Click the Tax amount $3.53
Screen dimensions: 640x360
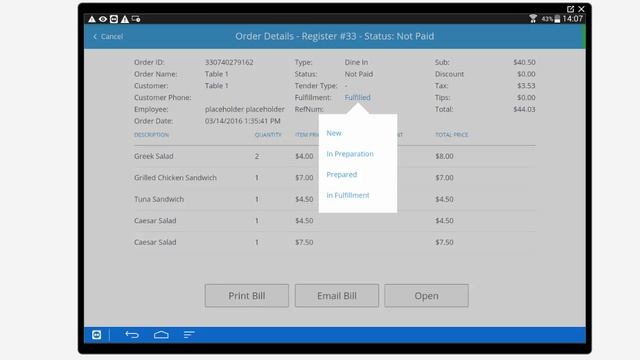(526, 86)
